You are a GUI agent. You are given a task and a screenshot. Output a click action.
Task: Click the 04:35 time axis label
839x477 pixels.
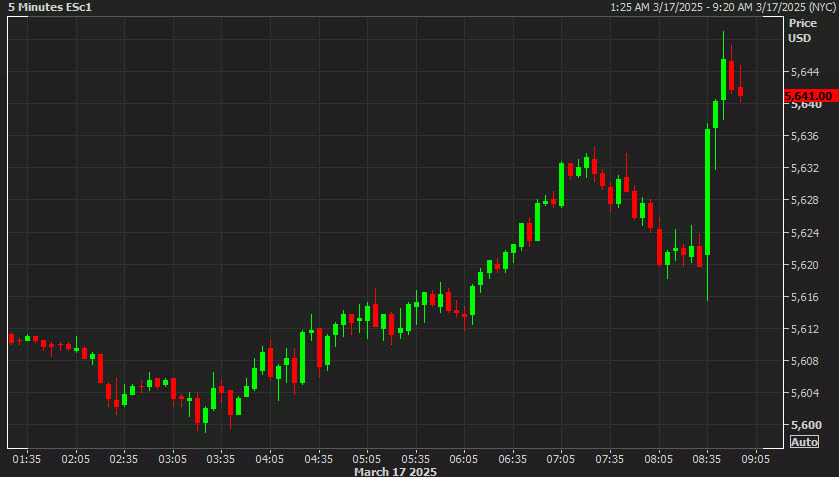(318, 459)
